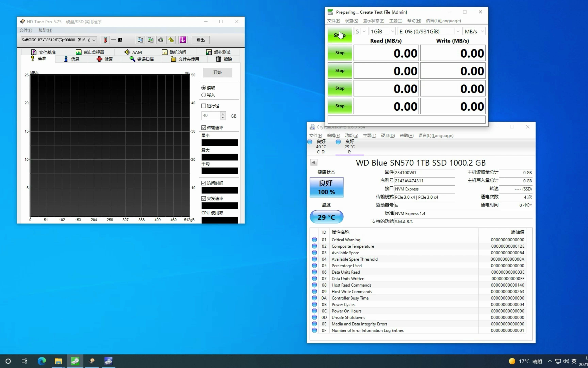Click the network tray icon

[x=558, y=361]
